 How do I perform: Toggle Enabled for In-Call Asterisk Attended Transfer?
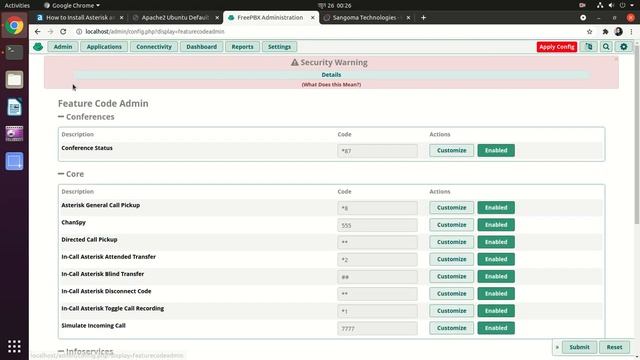coord(496,259)
